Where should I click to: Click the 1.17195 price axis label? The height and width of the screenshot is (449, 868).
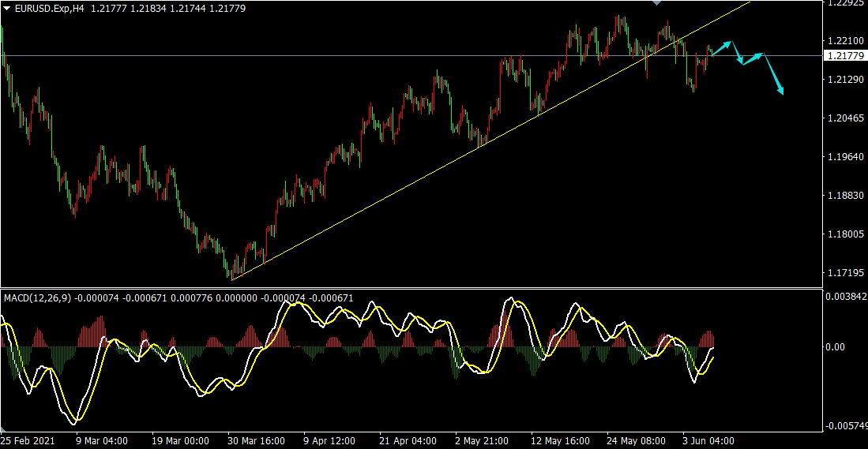click(x=844, y=272)
